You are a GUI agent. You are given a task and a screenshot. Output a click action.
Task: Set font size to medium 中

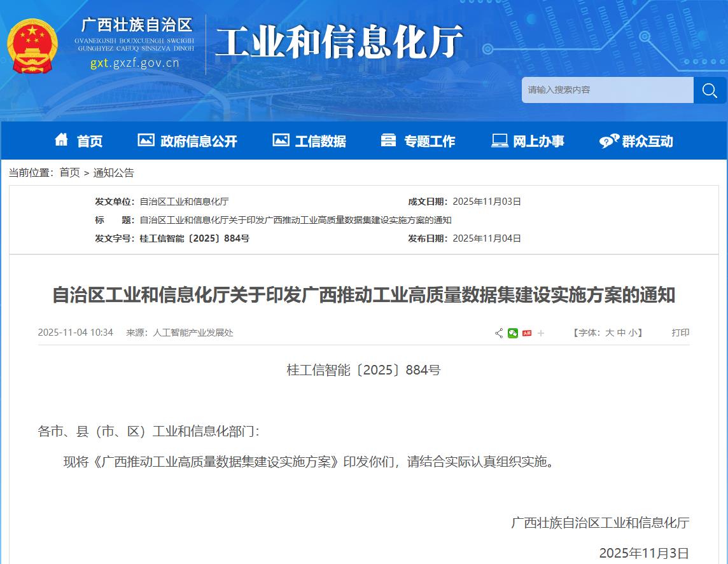pyautogui.click(x=621, y=333)
